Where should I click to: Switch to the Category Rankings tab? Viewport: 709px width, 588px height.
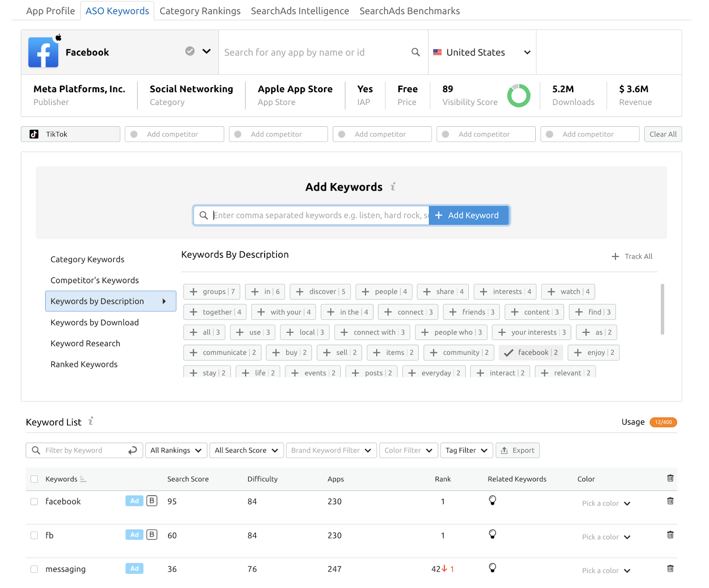click(x=200, y=11)
